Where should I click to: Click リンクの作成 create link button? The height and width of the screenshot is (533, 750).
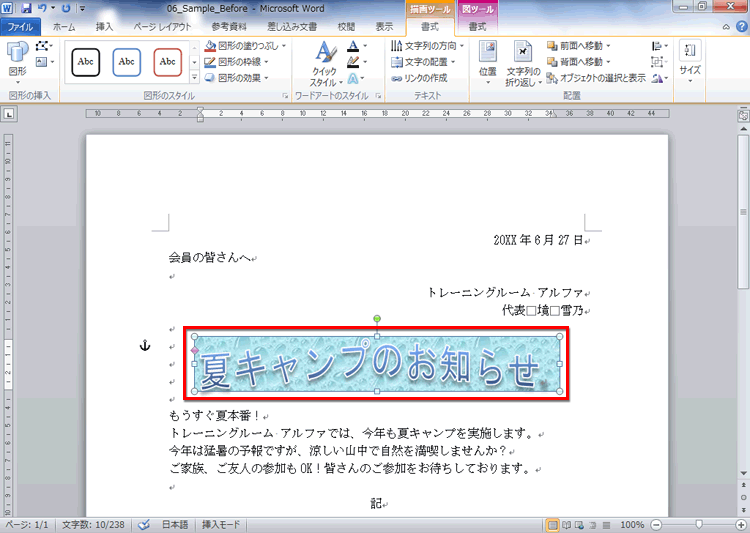[419, 78]
